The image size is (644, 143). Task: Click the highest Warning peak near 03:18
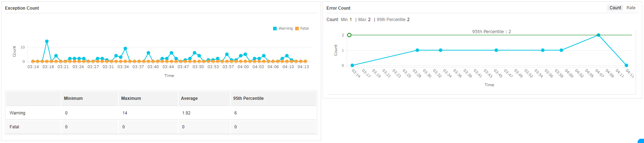pyautogui.click(x=47, y=41)
